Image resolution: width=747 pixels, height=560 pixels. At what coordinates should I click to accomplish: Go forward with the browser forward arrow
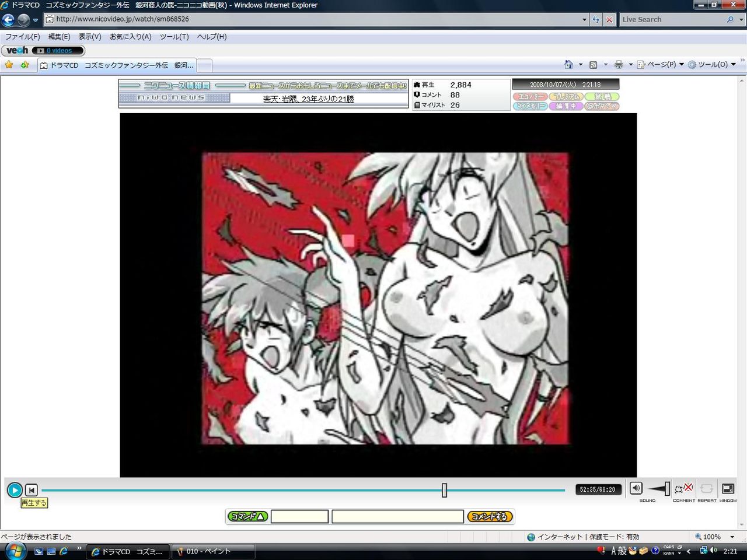[x=23, y=20]
